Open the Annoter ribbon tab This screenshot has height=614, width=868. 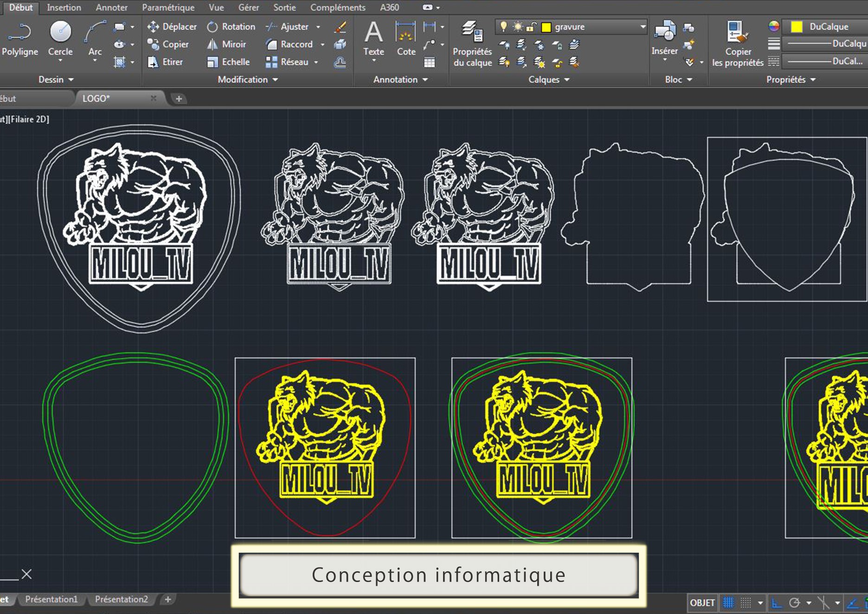pos(111,7)
